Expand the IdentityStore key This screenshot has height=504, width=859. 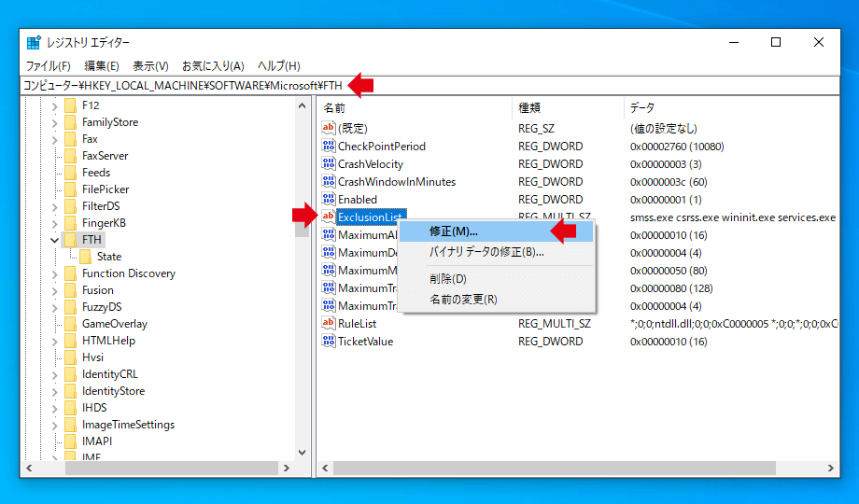pos(54,392)
